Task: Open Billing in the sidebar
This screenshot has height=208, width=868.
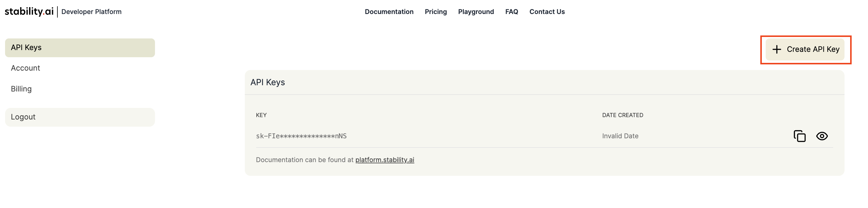Action: click(x=21, y=89)
